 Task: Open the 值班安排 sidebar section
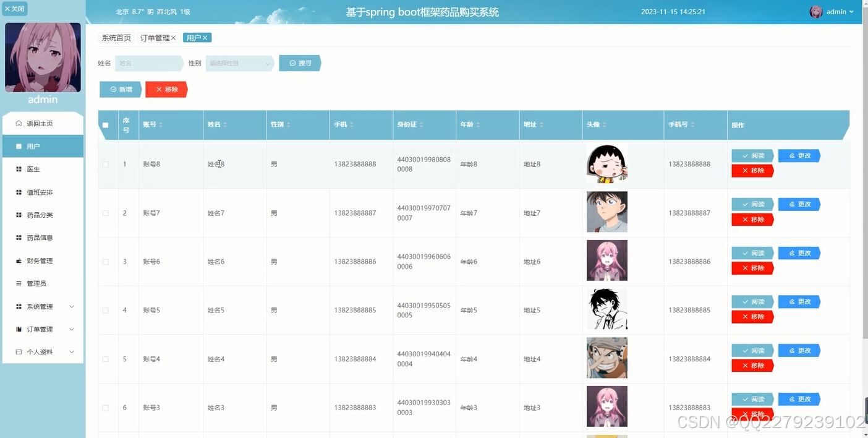42,192
